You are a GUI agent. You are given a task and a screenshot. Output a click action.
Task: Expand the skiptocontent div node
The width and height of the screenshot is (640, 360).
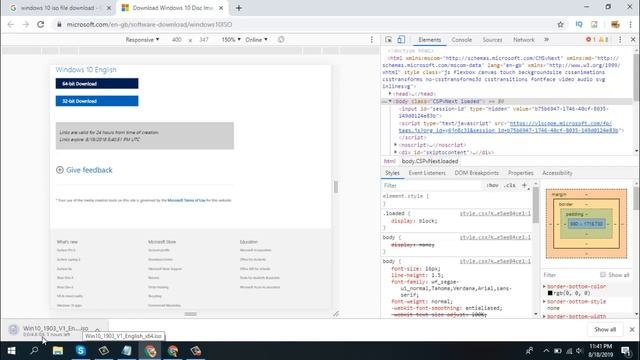point(396,152)
